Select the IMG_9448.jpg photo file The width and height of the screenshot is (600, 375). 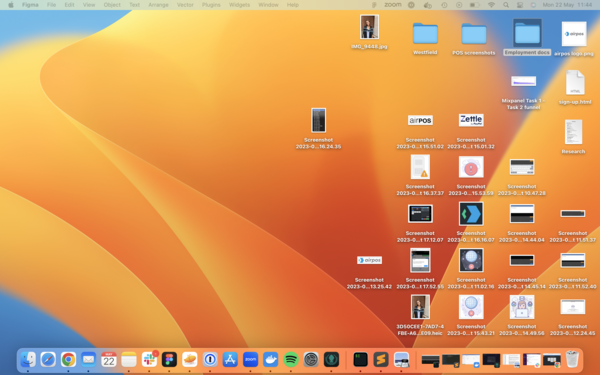point(369,31)
